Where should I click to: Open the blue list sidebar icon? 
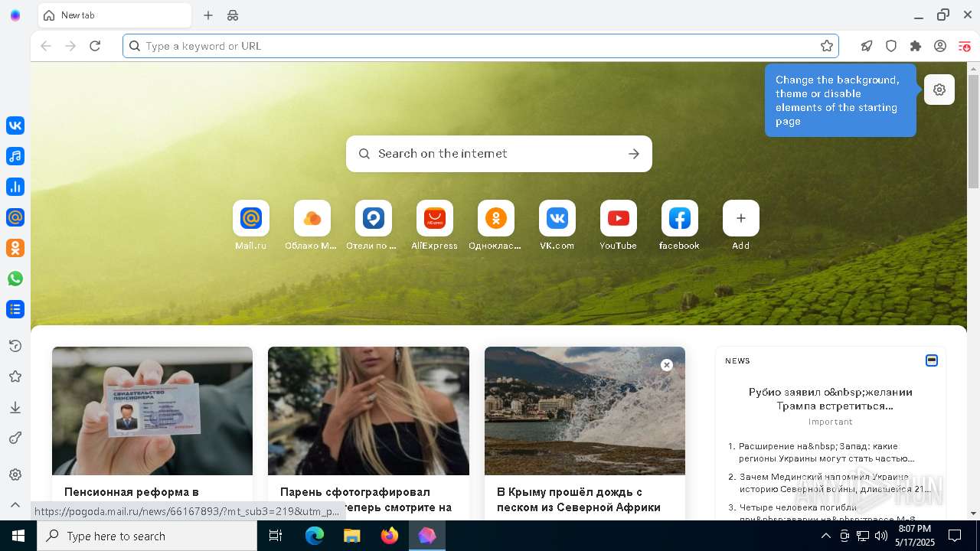point(15,309)
